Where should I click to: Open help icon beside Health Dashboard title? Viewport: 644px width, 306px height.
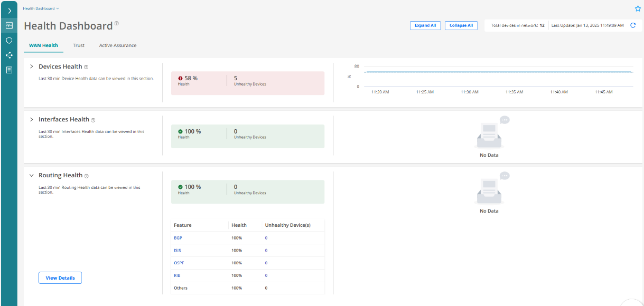(117, 24)
